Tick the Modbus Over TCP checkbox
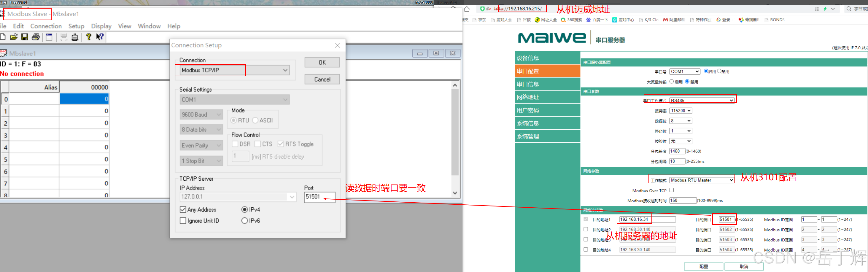 [x=672, y=190]
